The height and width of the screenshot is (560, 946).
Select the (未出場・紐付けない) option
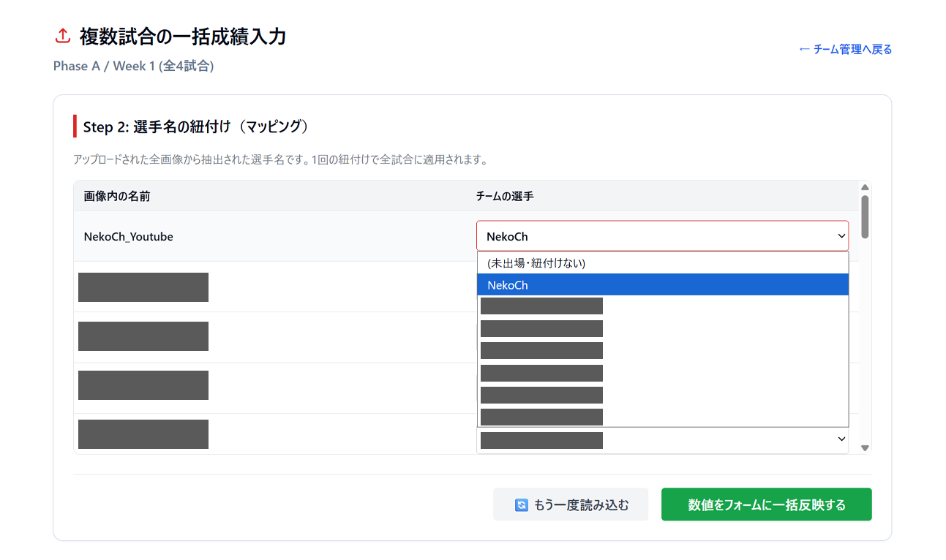662,263
